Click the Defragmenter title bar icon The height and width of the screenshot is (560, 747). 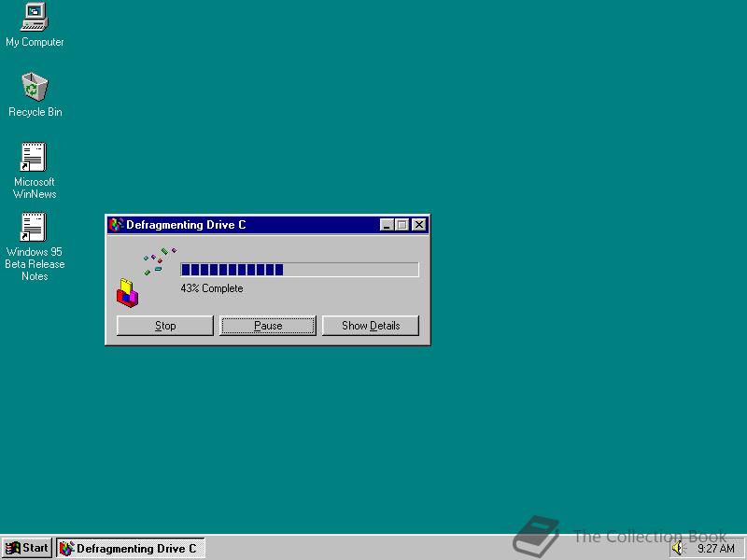[x=116, y=225]
